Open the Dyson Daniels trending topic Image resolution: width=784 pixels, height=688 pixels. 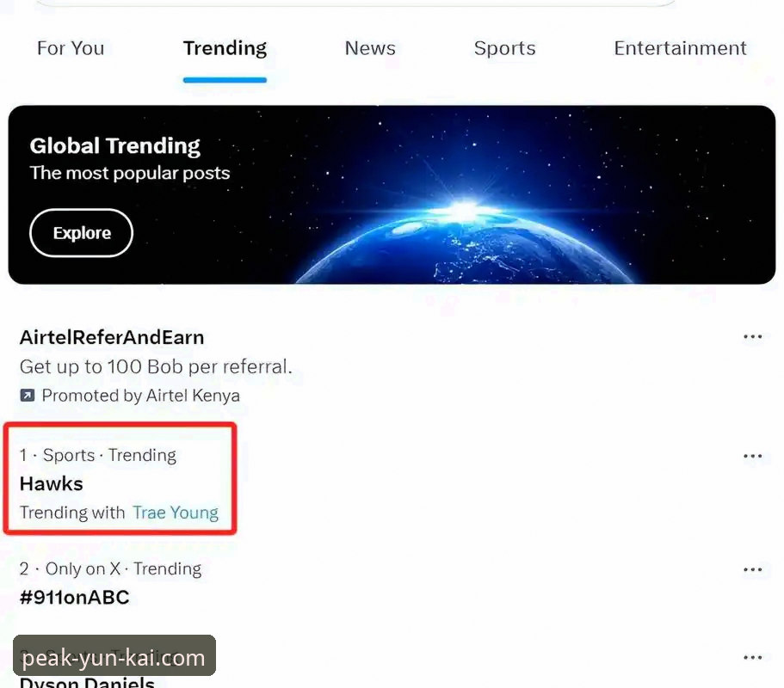tap(87, 681)
